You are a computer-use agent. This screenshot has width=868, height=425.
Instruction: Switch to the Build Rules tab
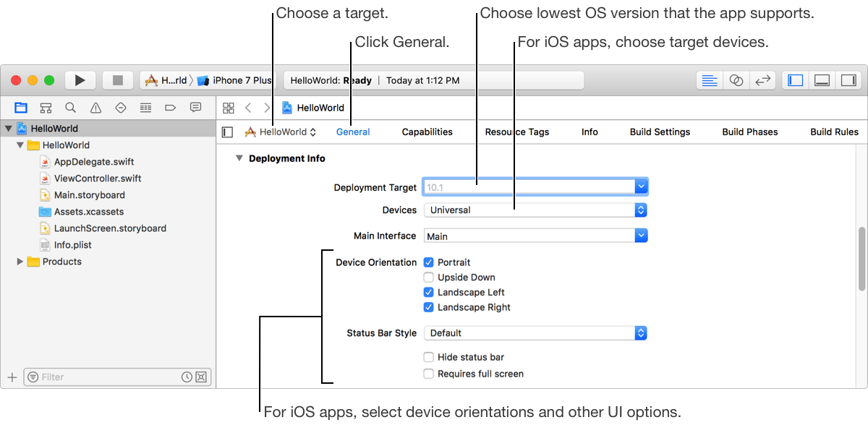click(x=834, y=132)
